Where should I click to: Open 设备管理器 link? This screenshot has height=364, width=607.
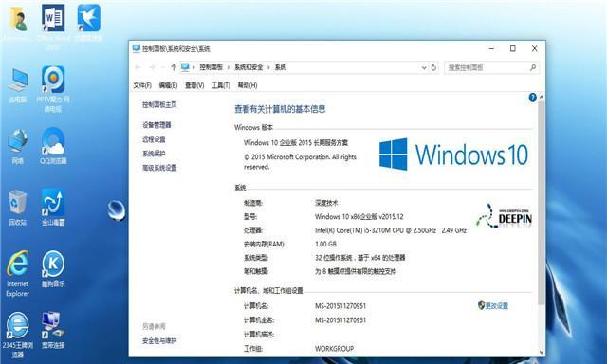tap(156, 125)
